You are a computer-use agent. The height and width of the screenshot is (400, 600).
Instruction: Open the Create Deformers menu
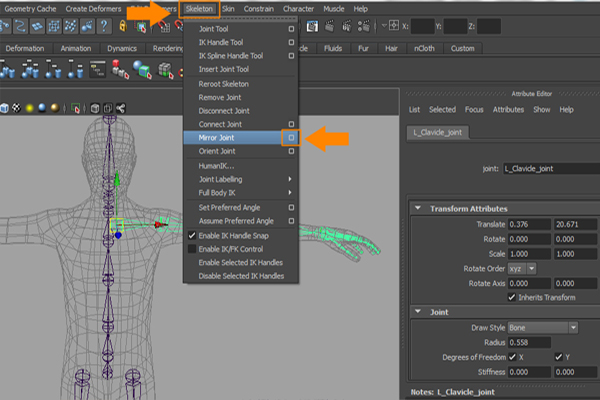click(x=93, y=9)
